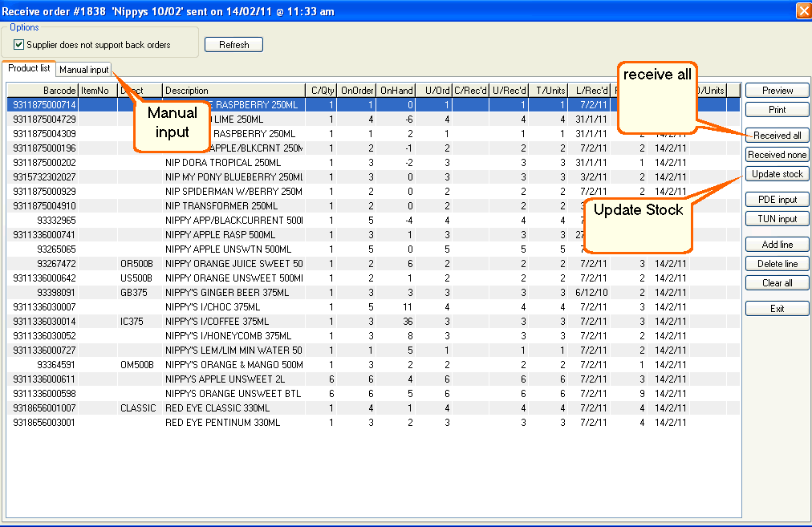This screenshot has width=812, height=527.
Task: Click the ItemNo column header
Action: tap(97, 91)
